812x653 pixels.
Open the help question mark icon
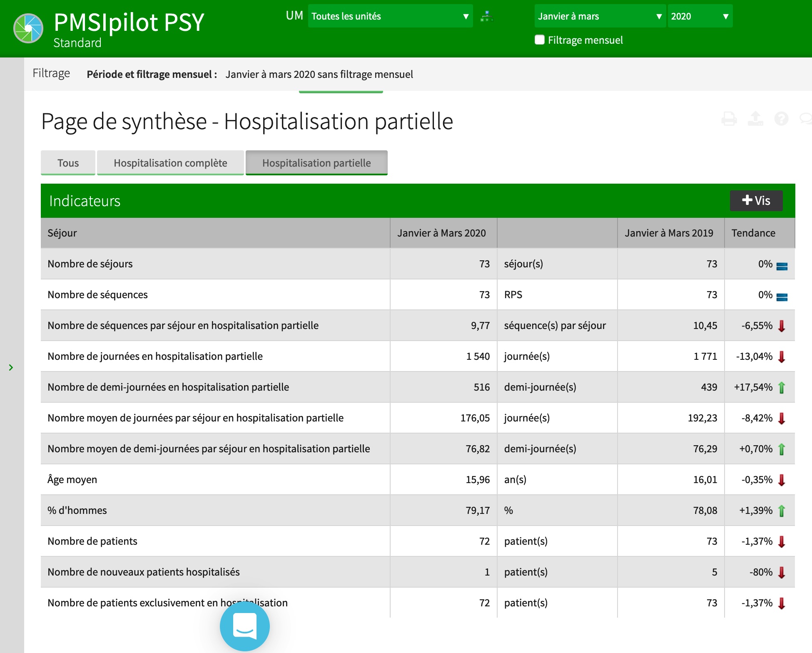[781, 119]
